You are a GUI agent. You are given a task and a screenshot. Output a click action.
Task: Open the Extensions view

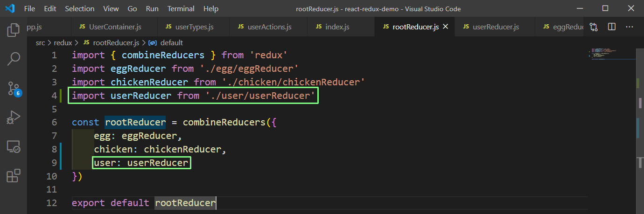13,176
